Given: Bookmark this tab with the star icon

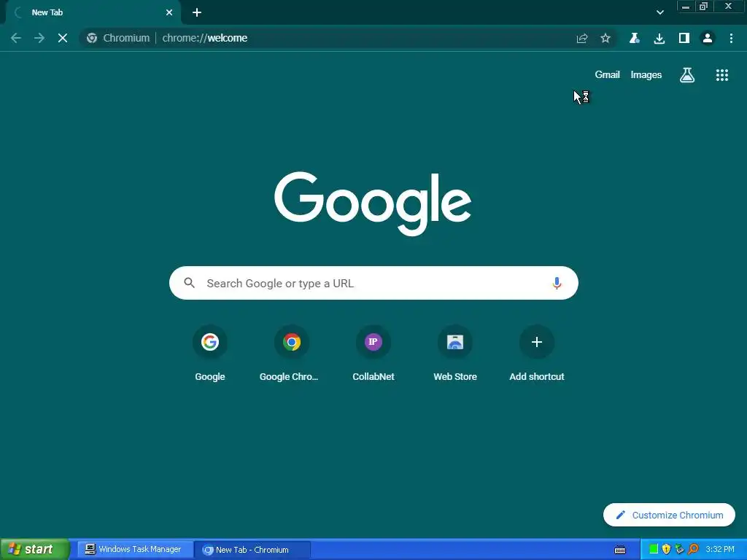Looking at the screenshot, I should pos(605,38).
